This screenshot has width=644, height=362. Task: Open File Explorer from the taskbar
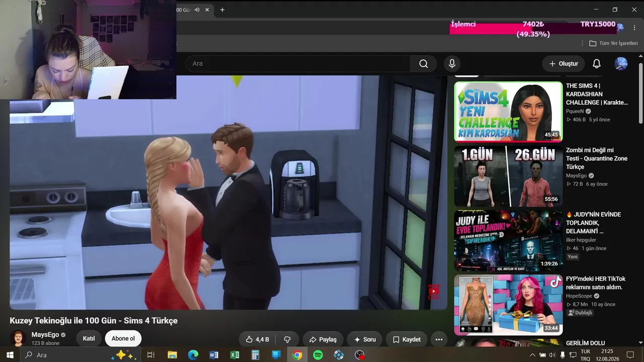172,355
